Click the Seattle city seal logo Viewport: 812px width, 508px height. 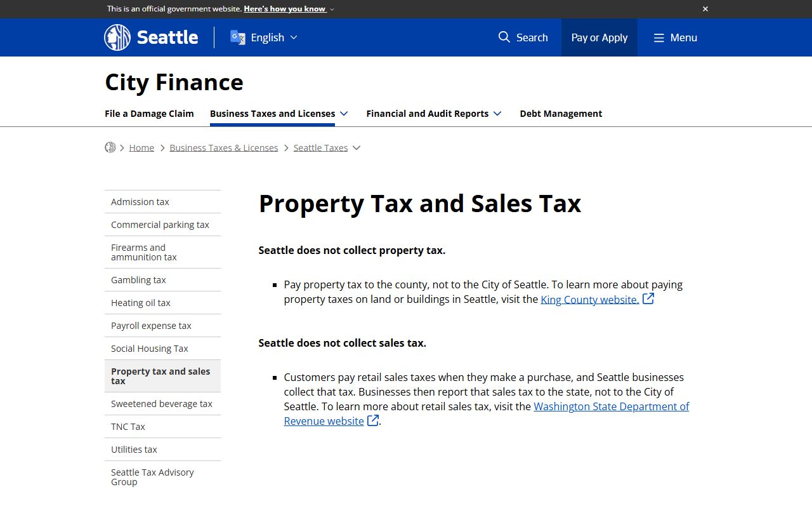click(117, 37)
